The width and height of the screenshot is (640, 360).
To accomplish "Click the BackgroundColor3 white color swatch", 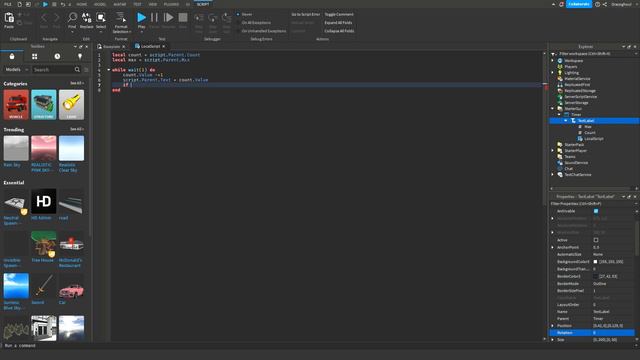I will (596, 262).
